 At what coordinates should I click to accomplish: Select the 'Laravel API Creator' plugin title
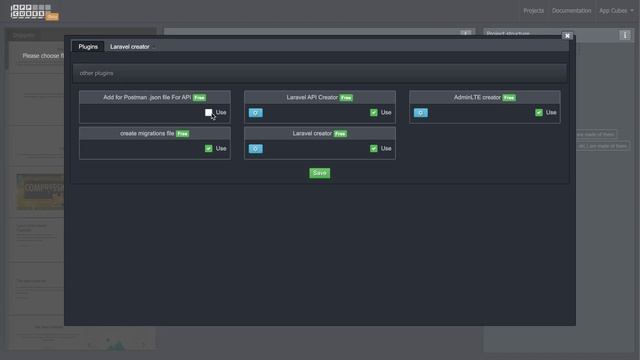pos(312,97)
